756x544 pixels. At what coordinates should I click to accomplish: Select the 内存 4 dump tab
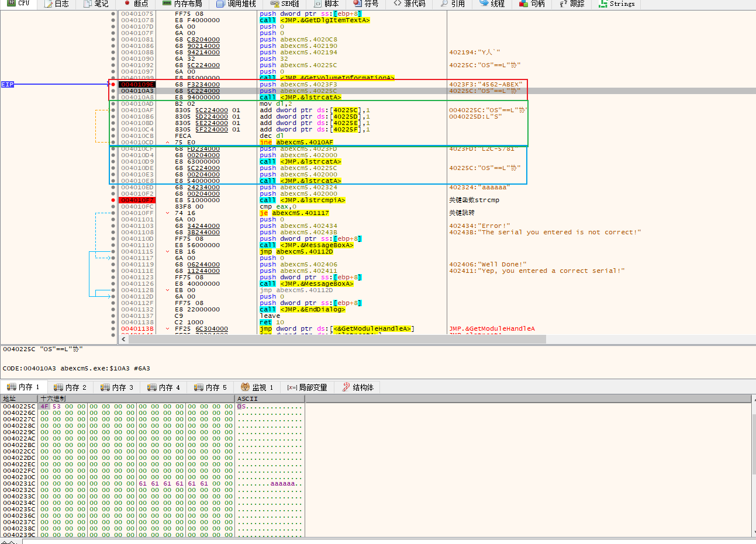coord(164,387)
